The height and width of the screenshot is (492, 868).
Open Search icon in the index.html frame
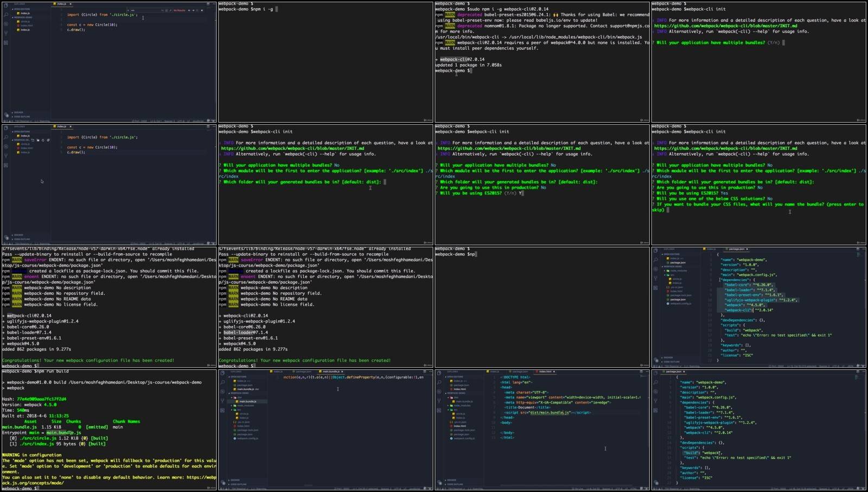439,382
